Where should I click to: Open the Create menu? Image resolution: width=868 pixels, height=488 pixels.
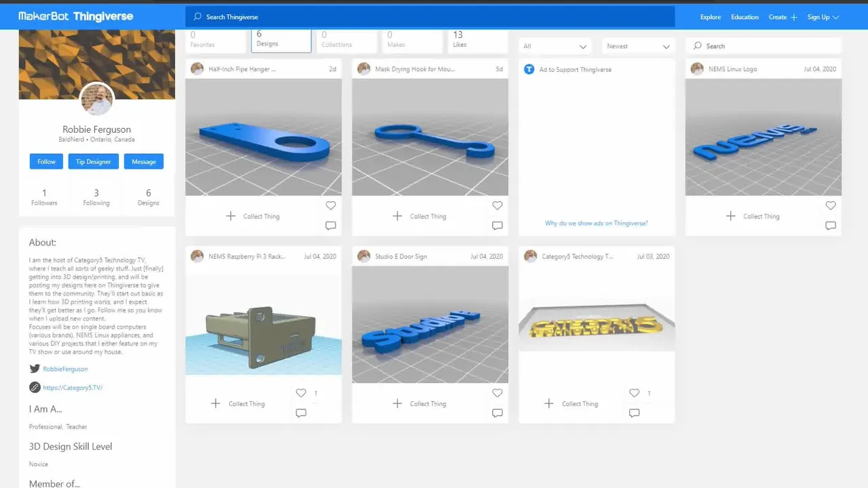tap(783, 17)
